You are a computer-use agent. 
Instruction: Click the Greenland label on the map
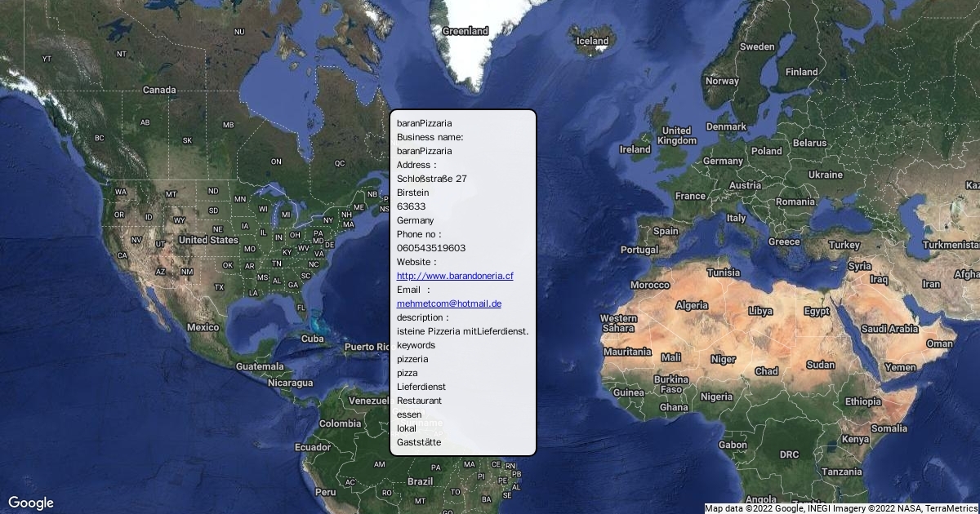465,31
